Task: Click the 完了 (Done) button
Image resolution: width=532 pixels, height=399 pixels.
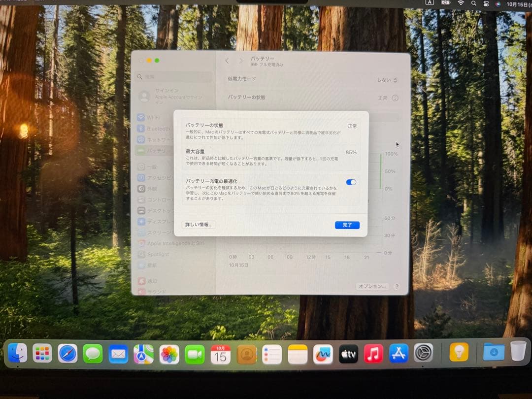Action: [347, 225]
